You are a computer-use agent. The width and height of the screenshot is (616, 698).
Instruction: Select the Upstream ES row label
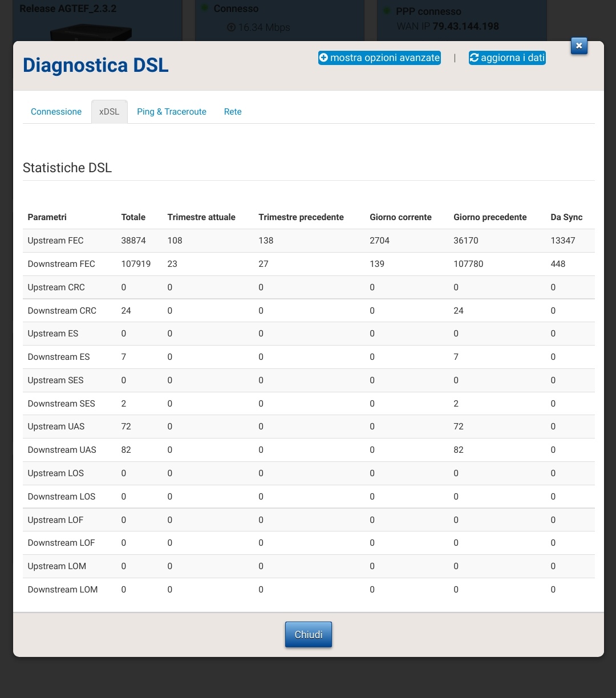(x=53, y=334)
